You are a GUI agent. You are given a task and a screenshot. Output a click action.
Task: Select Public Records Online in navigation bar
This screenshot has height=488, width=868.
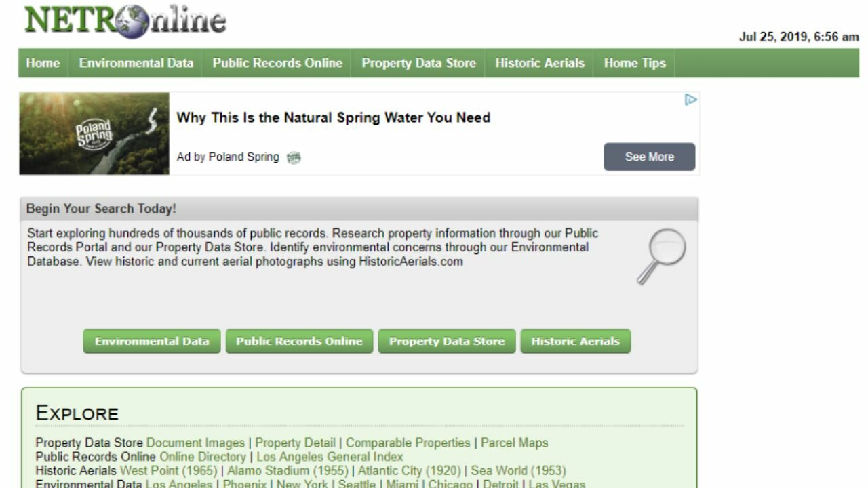click(x=277, y=63)
